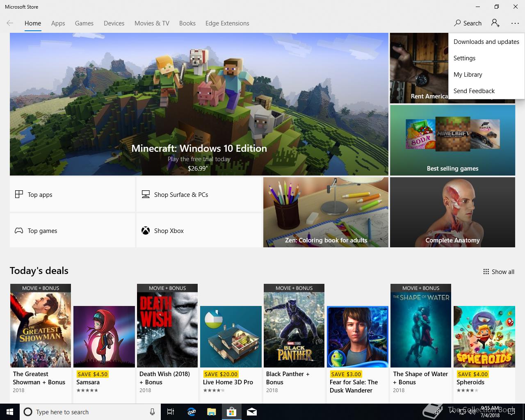Click the SAVE $3.00 badge
525x420 pixels.
pos(346,374)
